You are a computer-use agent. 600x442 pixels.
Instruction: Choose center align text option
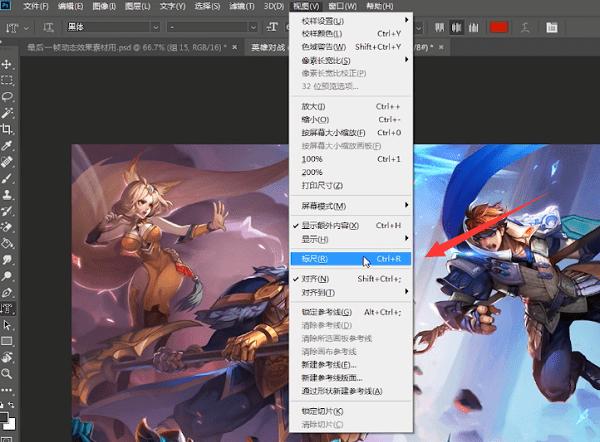pyautogui.click(x=456, y=28)
